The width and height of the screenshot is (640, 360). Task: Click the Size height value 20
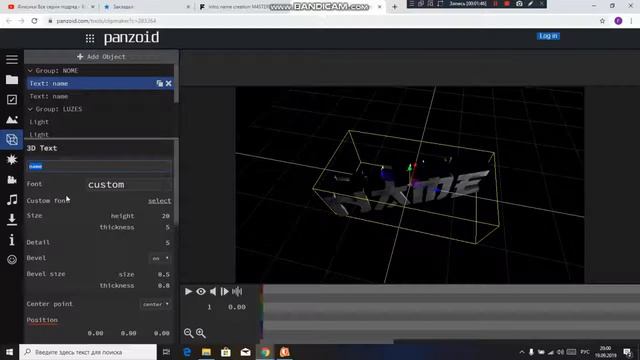[x=165, y=216]
